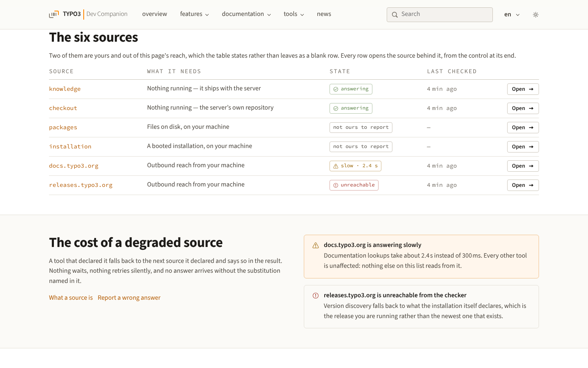
Task: Click 'Nothing running — it ships with the server' cell
Action: click(204, 88)
